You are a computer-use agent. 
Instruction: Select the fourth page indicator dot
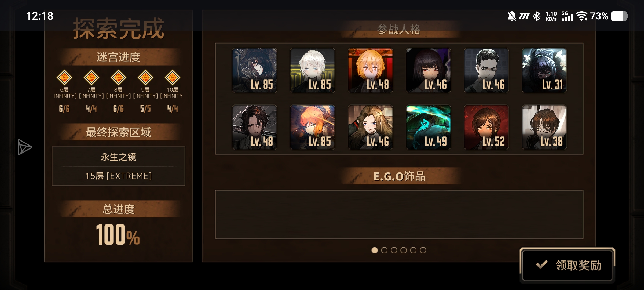tap(404, 250)
